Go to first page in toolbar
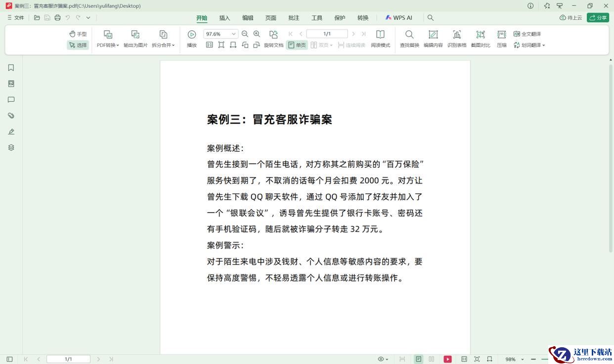Image resolution: width=614 pixels, height=364 pixels. [x=290, y=34]
